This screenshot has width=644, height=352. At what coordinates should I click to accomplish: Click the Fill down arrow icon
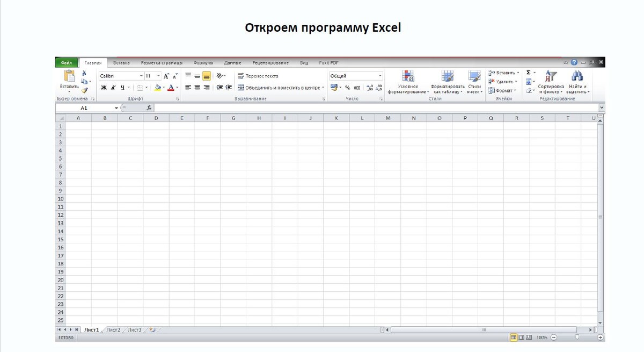click(x=529, y=82)
